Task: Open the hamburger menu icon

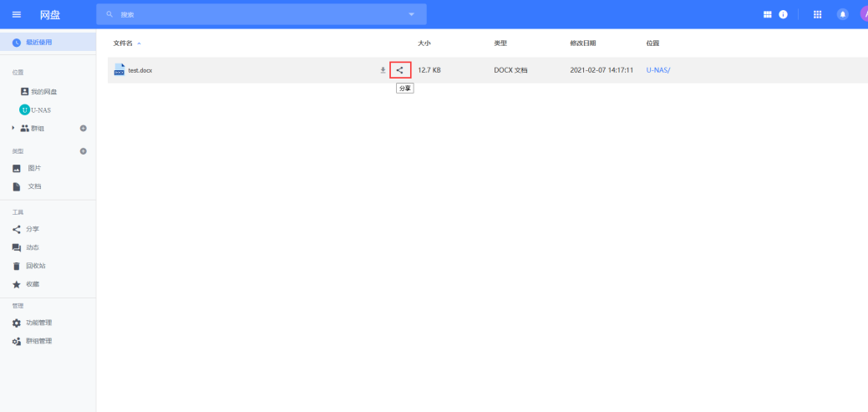Action: [17, 14]
